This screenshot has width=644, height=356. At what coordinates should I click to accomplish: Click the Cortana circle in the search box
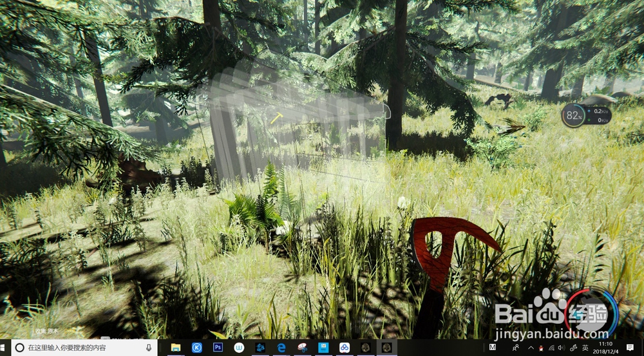[19, 348]
